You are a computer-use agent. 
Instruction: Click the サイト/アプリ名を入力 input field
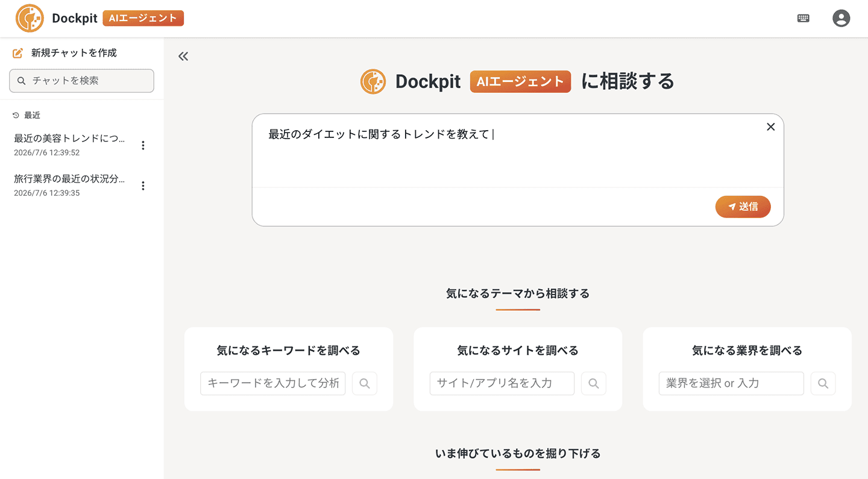click(502, 383)
